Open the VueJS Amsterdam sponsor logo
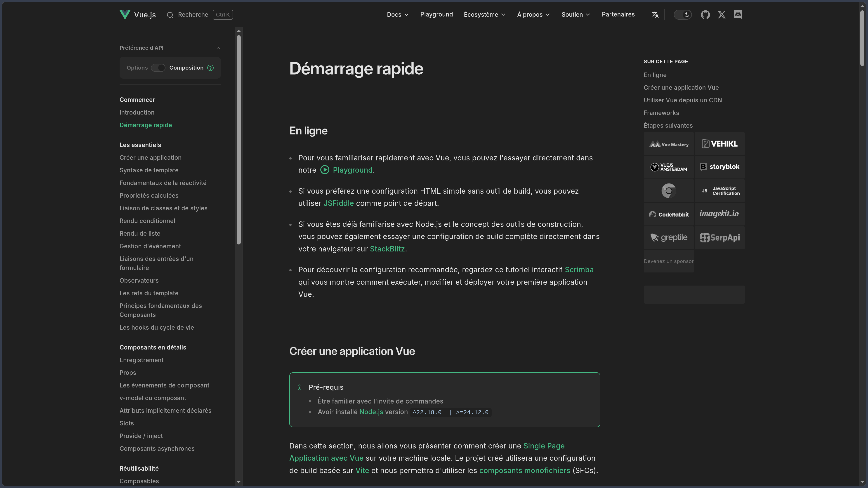The image size is (868, 488). click(x=669, y=167)
